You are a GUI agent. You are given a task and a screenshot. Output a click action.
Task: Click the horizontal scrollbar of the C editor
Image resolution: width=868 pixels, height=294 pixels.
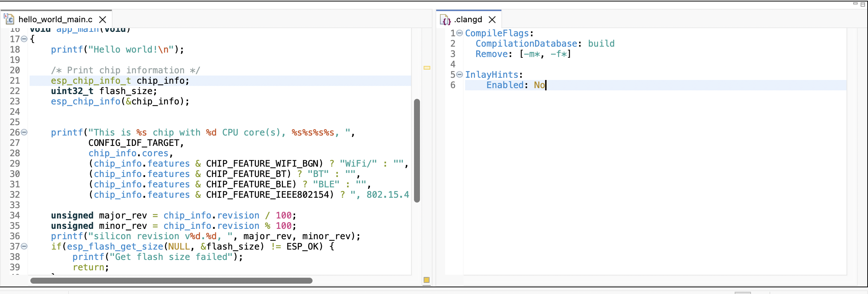[x=171, y=281]
